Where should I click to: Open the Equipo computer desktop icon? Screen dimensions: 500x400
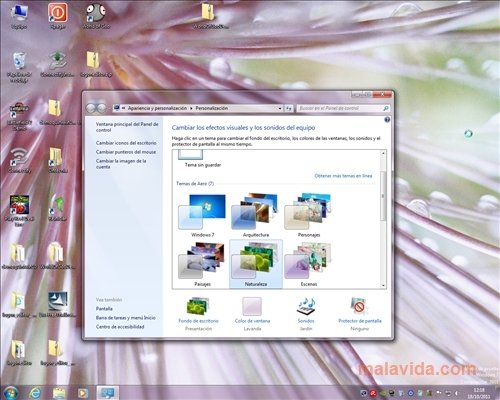click(x=19, y=16)
